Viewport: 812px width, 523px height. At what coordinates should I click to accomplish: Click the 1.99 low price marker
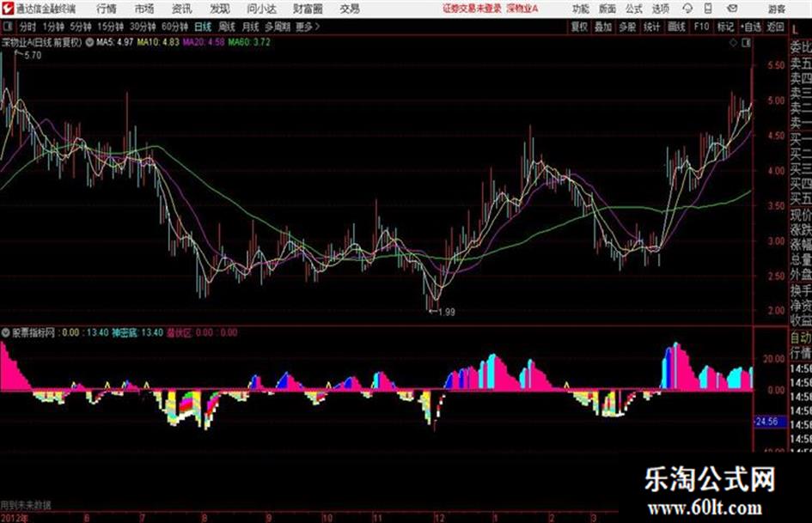click(x=446, y=312)
